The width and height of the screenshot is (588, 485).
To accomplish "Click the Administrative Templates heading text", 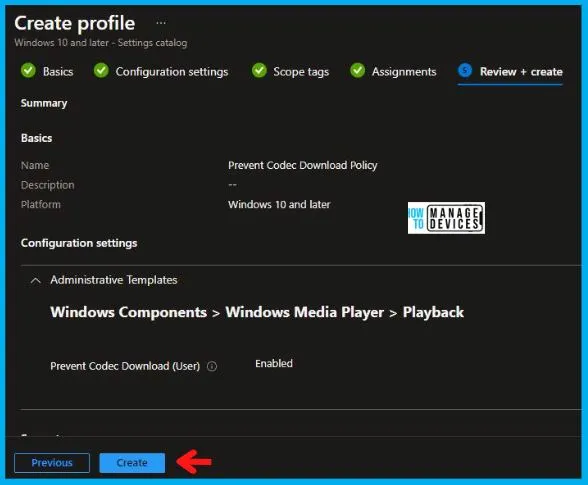I will [114, 280].
